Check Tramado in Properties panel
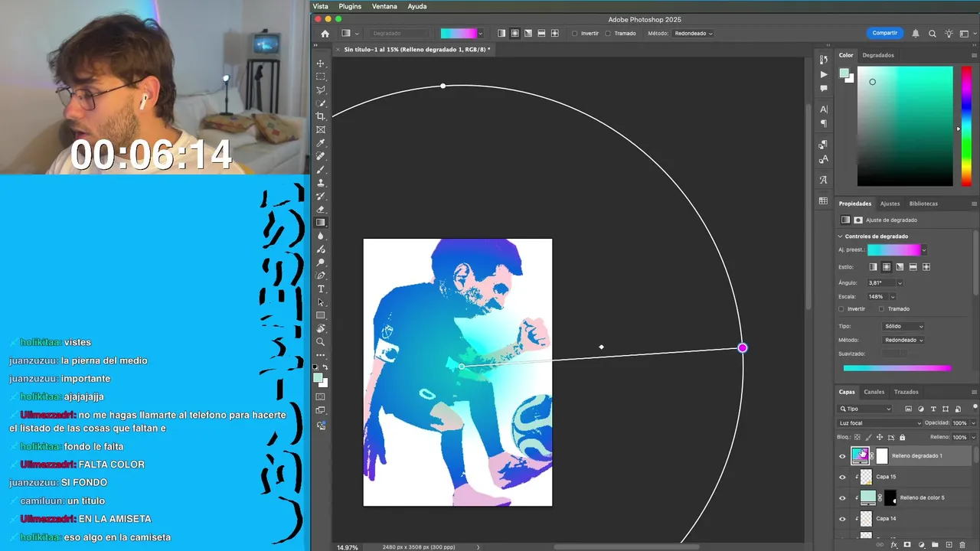The width and height of the screenshot is (980, 551). tap(881, 309)
